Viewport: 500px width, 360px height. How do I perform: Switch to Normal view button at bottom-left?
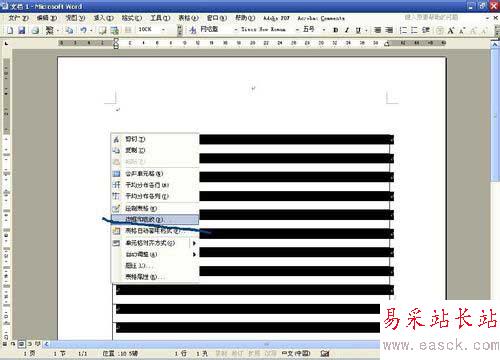(5, 343)
